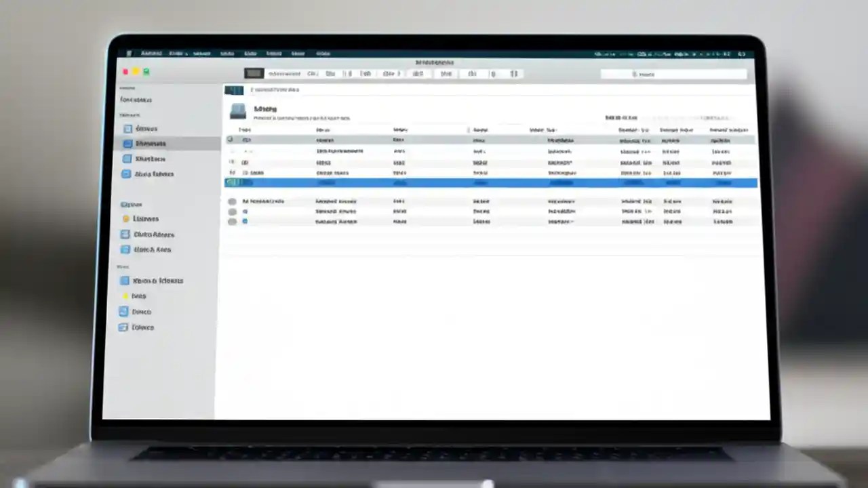The image size is (868, 488).
Task: Toggle the gray circle on the second-to-last row
Action: [232, 211]
